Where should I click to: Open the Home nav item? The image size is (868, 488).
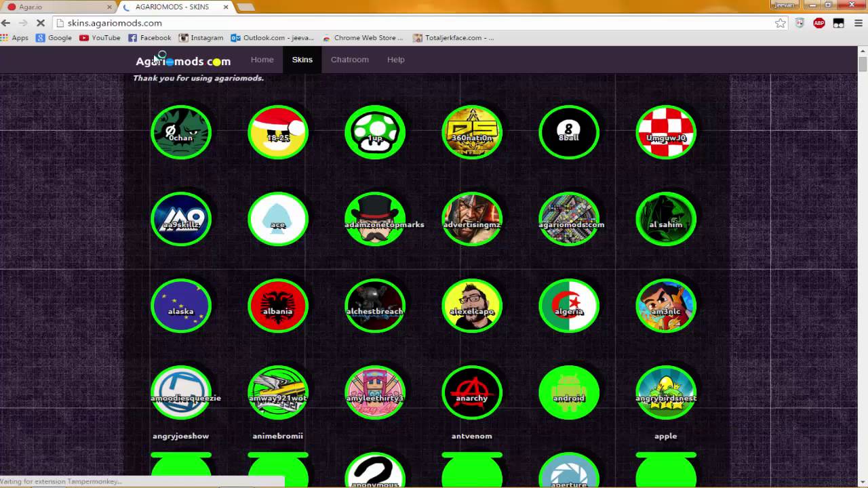262,60
